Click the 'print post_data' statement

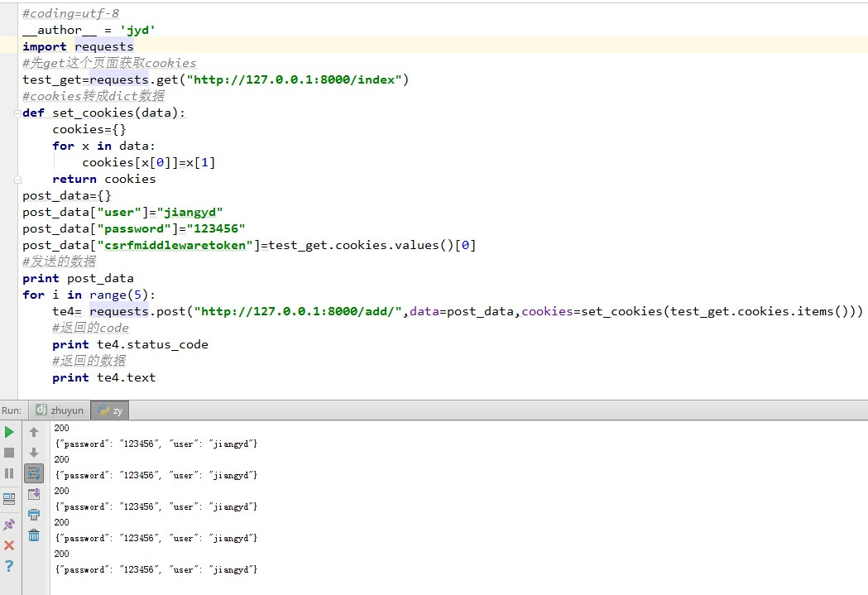(78, 278)
